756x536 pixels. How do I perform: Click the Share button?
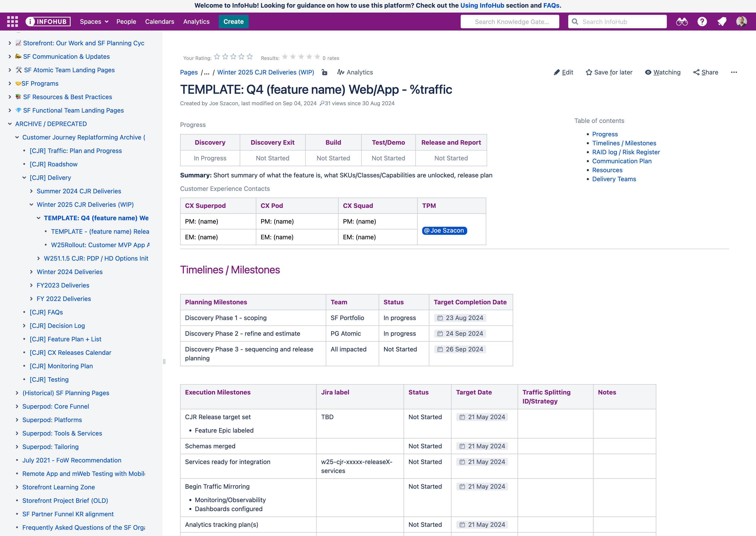pos(706,72)
